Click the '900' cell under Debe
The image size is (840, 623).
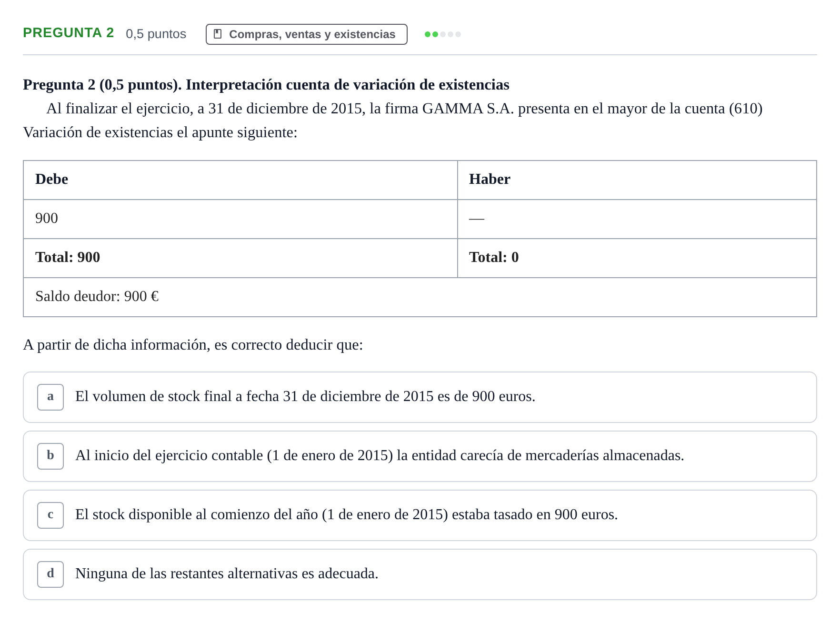coord(240,219)
